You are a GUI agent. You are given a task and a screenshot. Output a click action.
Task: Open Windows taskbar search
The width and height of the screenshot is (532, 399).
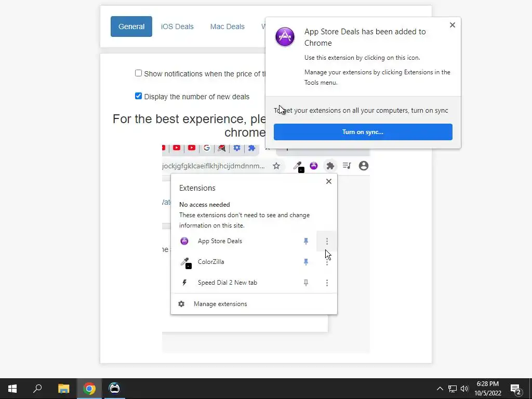[37, 389]
